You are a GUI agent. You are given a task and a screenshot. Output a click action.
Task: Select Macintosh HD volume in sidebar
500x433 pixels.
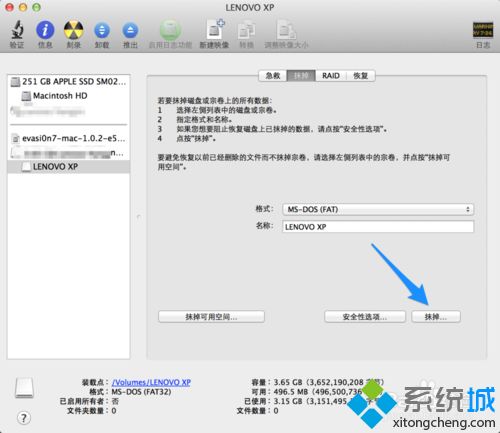click(69, 96)
